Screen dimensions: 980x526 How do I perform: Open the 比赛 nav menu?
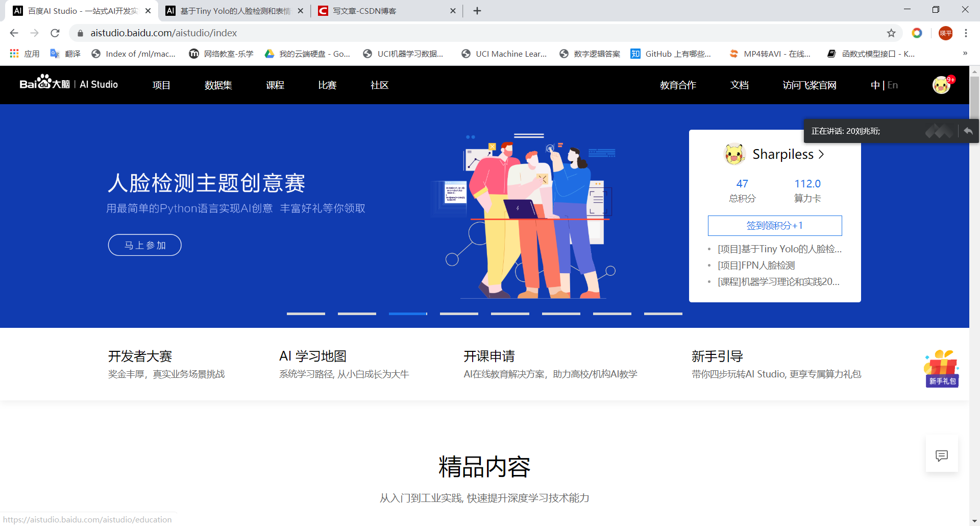coord(327,85)
